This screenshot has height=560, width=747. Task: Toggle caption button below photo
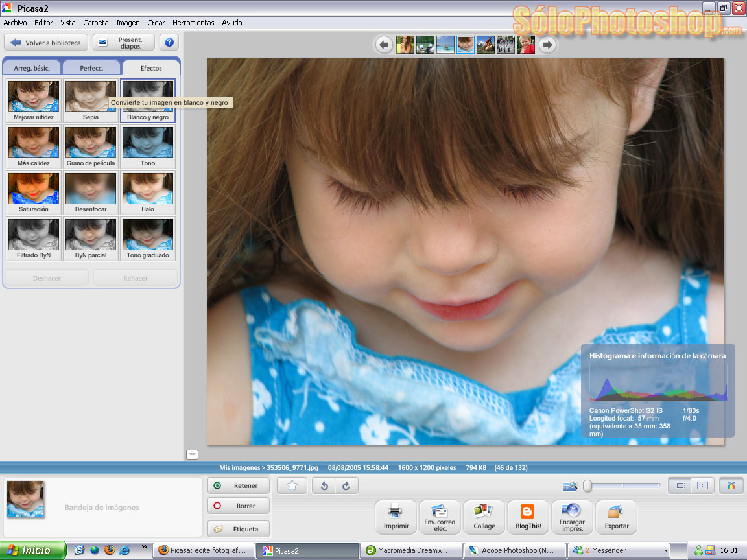point(192,454)
